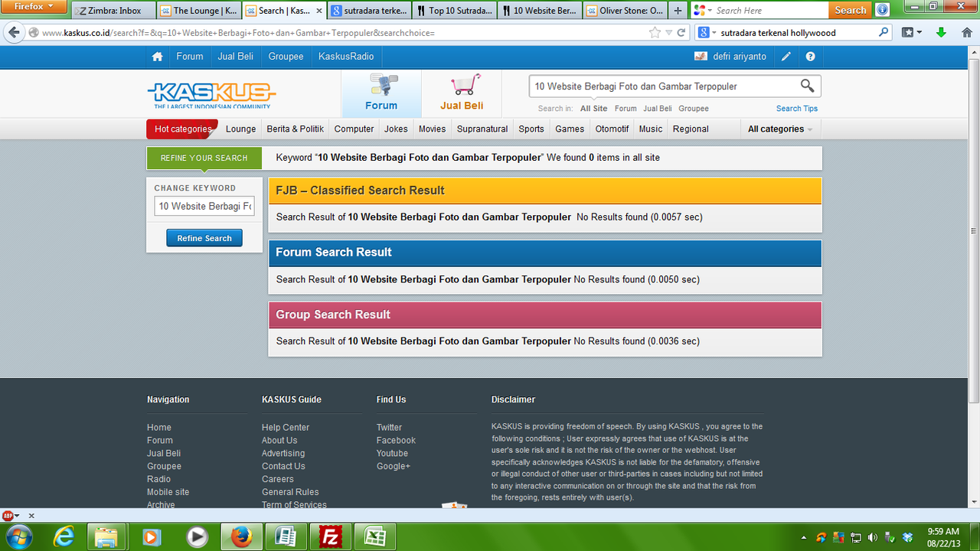Reload the page in address bar

point(682,33)
